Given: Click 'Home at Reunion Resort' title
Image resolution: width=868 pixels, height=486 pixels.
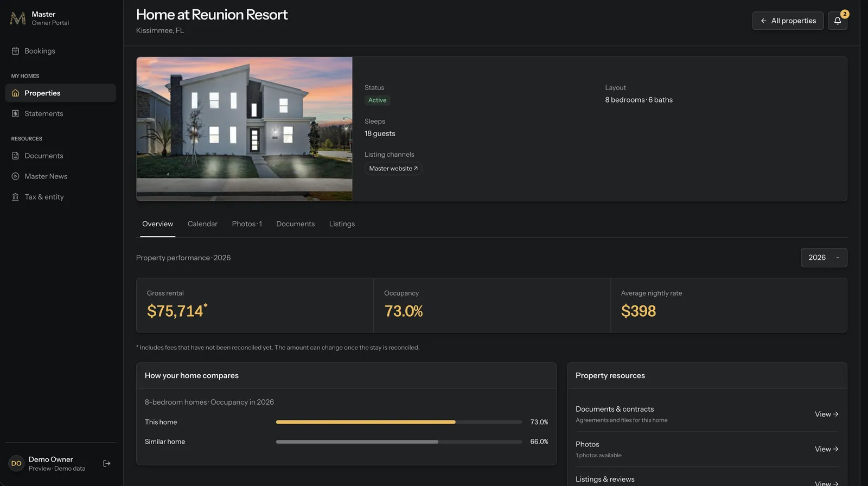Looking at the screenshot, I should (212, 15).
